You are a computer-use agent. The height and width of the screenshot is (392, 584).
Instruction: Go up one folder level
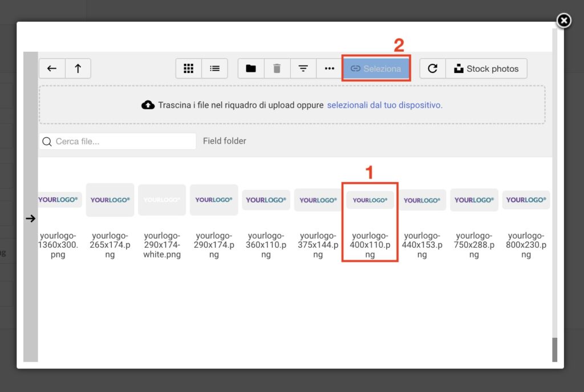click(78, 68)
